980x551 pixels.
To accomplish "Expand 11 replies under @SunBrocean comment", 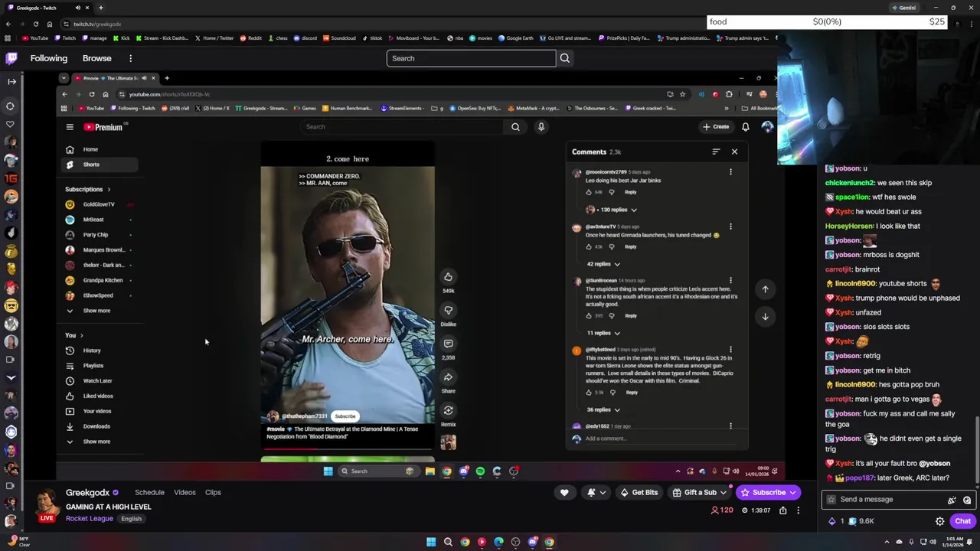I will coord(603,333).
